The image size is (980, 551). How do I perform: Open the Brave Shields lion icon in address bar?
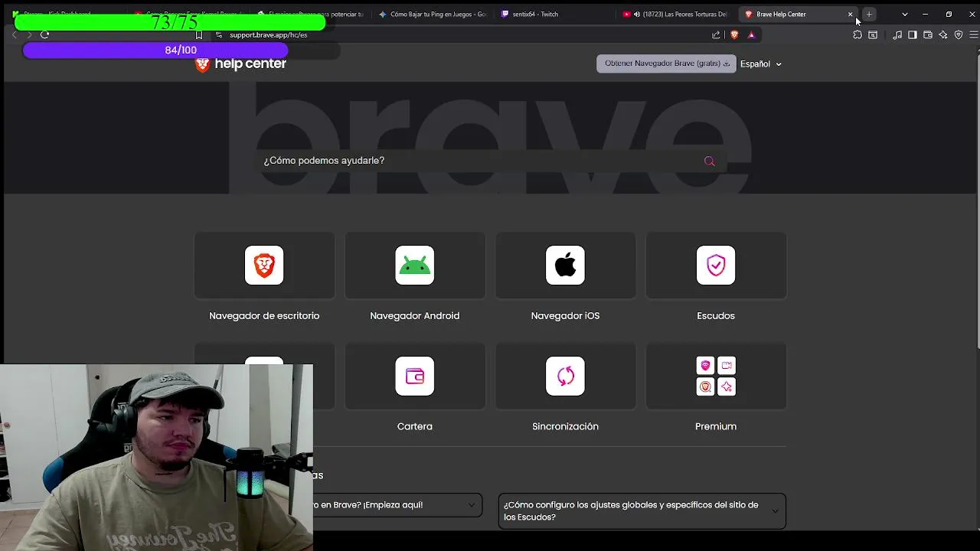735,34
